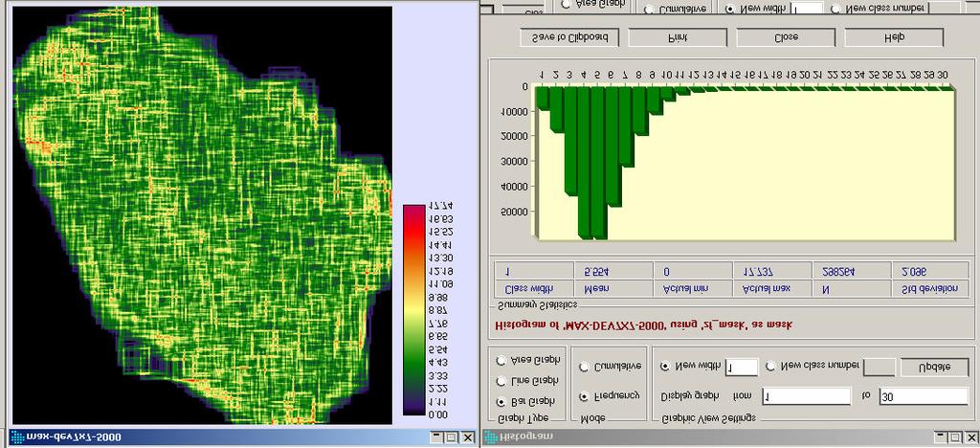Screen dimensions: 980x448
Task: Click the 'Class width' header cell
Action: click(x=534, y=289)
